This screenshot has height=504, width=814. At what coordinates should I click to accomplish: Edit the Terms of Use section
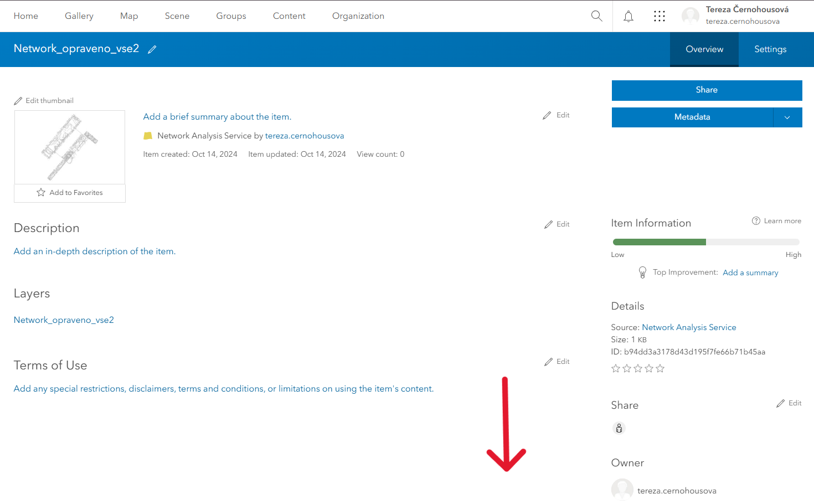(x=557, y=362)
